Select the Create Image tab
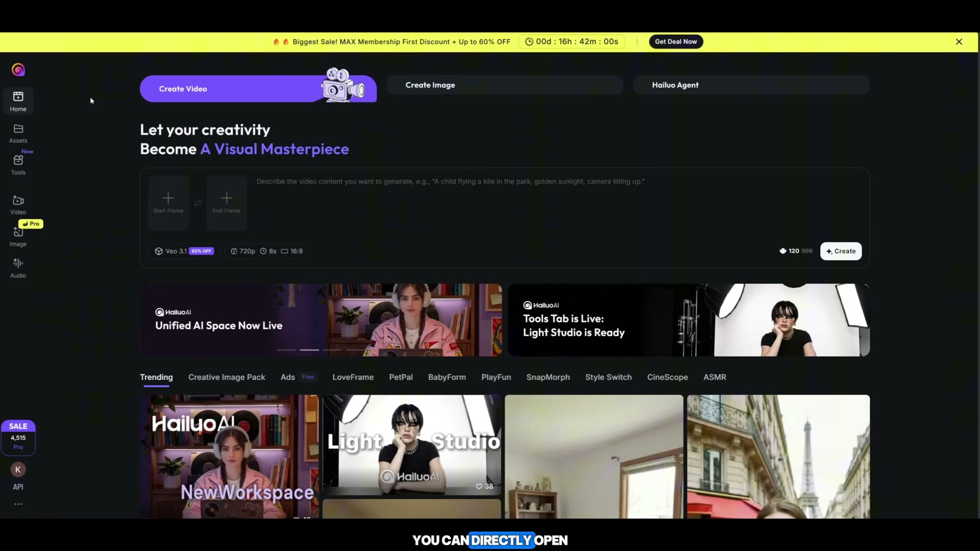 (505, 85)
